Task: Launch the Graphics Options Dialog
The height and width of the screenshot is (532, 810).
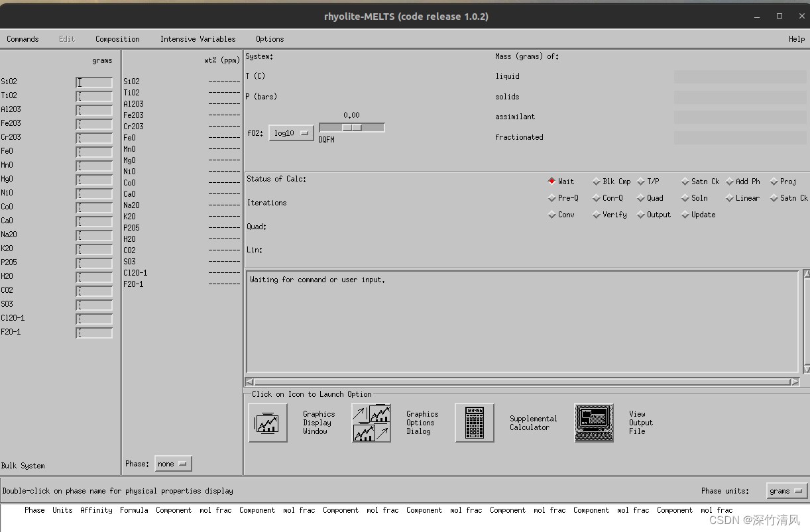Action: [x=371, y=423]
